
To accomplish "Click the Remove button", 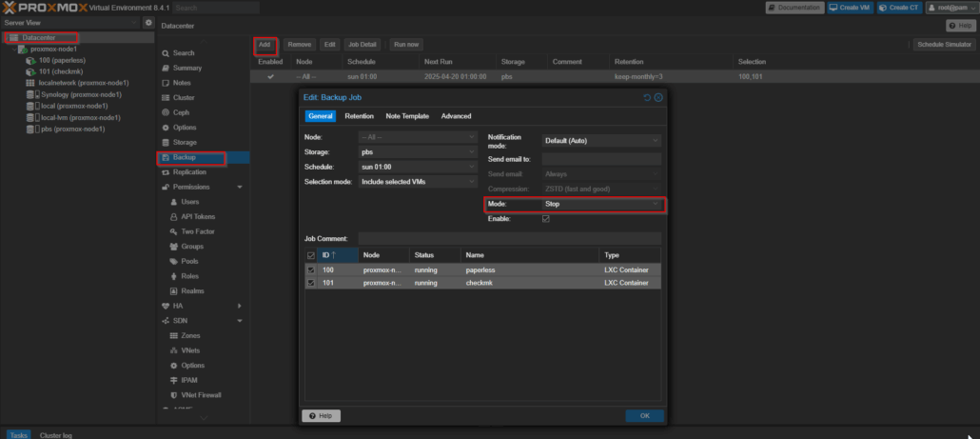I will pyautogui.click(x=300, y=45).
